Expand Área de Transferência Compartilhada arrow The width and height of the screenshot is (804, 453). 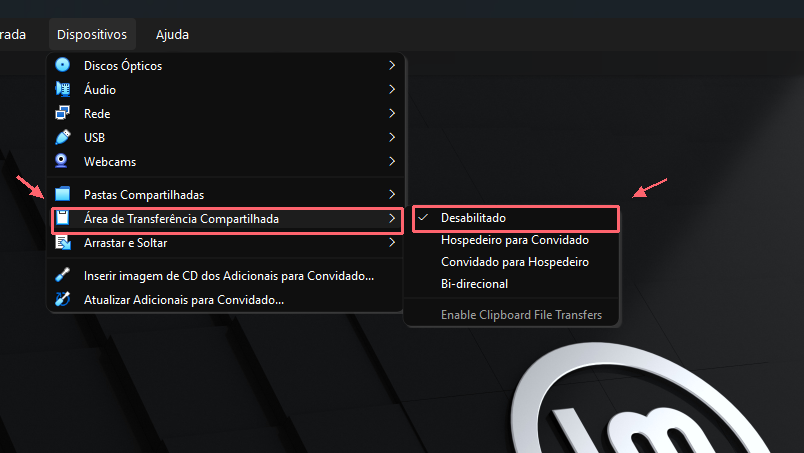[392, 218]
